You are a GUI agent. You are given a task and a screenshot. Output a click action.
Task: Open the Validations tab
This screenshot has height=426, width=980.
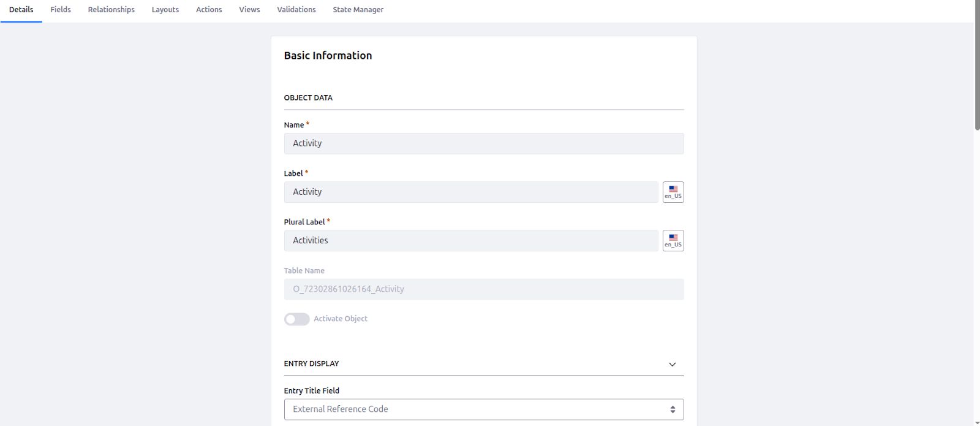pyautogui.click(x=296, y=10)
